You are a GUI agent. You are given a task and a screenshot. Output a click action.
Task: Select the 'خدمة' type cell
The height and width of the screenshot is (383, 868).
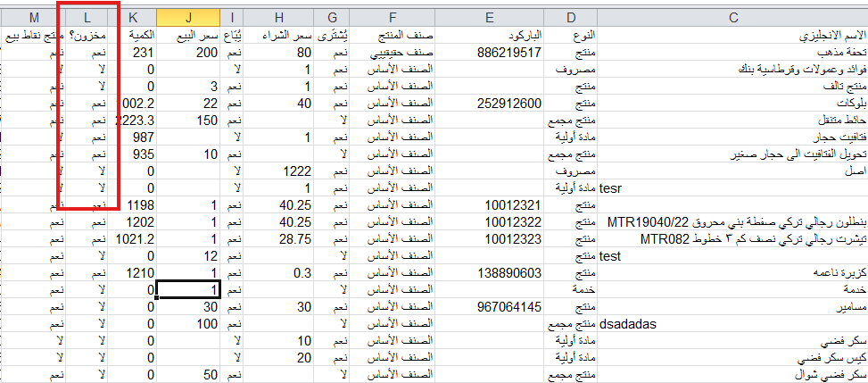571,290
